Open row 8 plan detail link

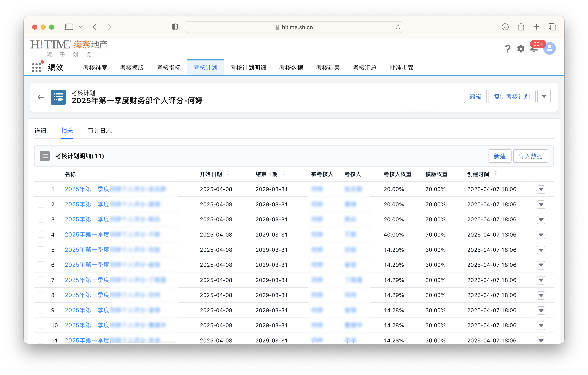[112, 295]
